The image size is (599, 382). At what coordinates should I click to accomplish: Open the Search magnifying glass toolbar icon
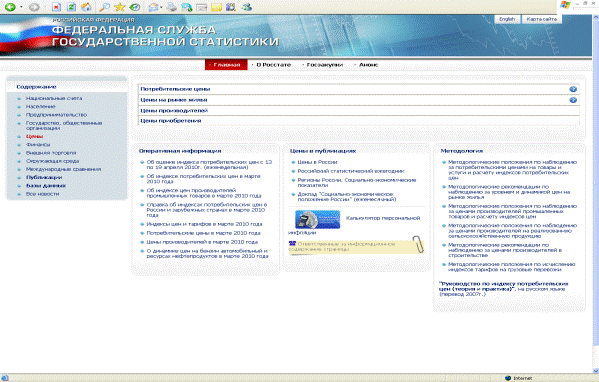pos(104,6)
